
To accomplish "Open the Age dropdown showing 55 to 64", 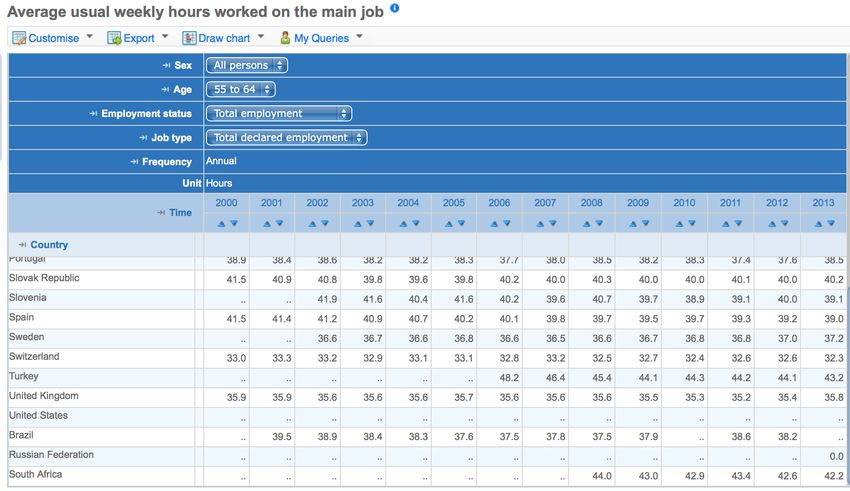I will pos(240,90).
